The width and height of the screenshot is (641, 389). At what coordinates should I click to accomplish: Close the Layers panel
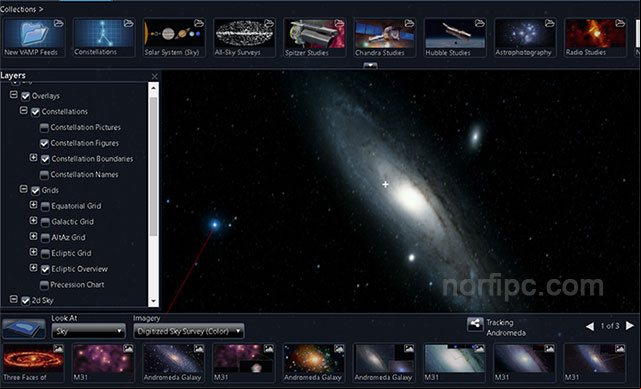(155, 76)
